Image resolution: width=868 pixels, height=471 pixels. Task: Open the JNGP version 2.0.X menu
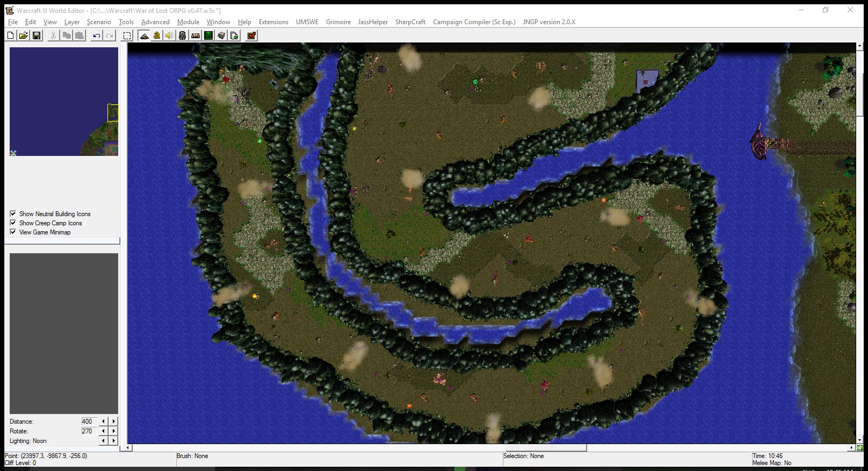pos(549,22)
